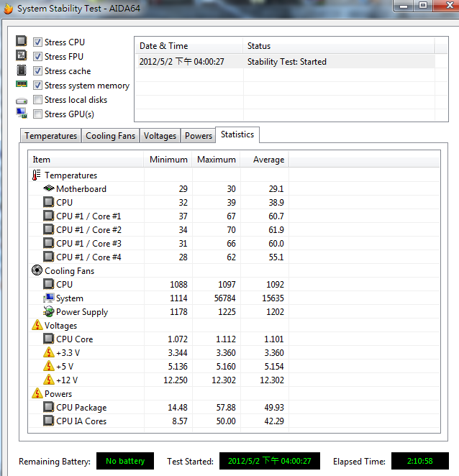Screen dimensions: 459x476
Task: Click the lightning icon of +5 V row
Action: coord(49,366)
